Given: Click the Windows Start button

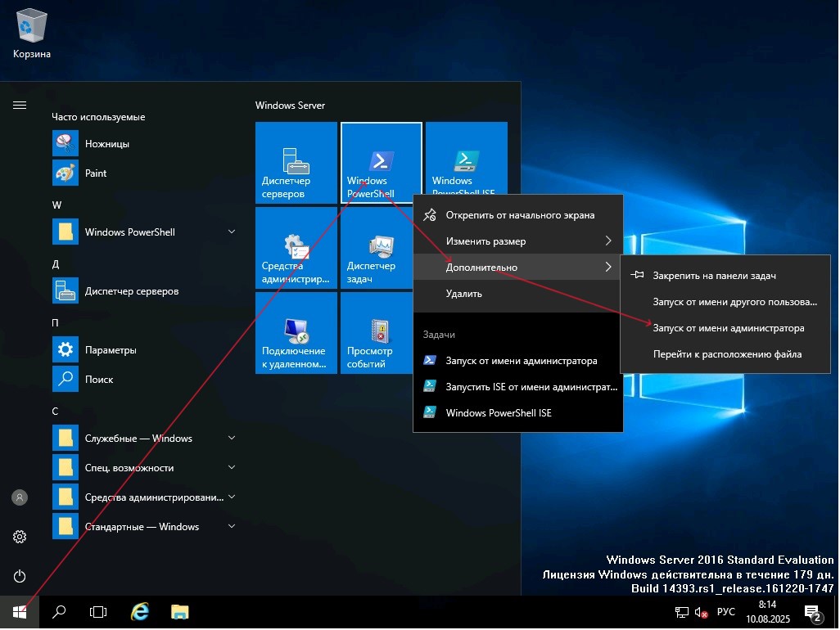Looking at the screenshot, I should tap(20, 611).
